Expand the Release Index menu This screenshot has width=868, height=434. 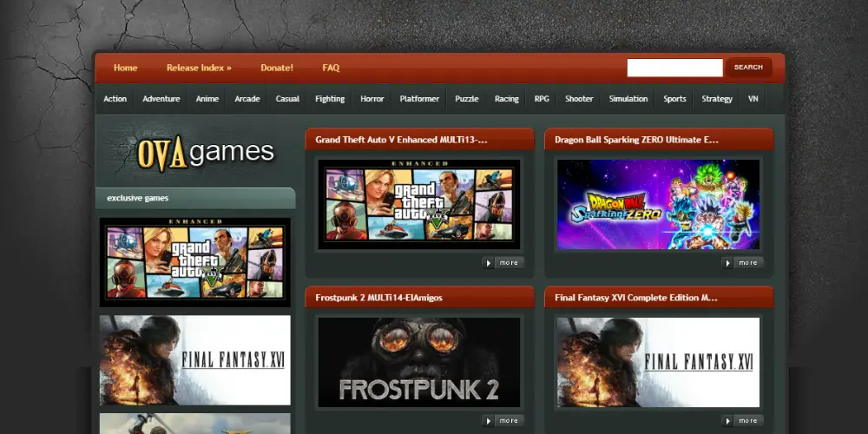tap(199, 68)
